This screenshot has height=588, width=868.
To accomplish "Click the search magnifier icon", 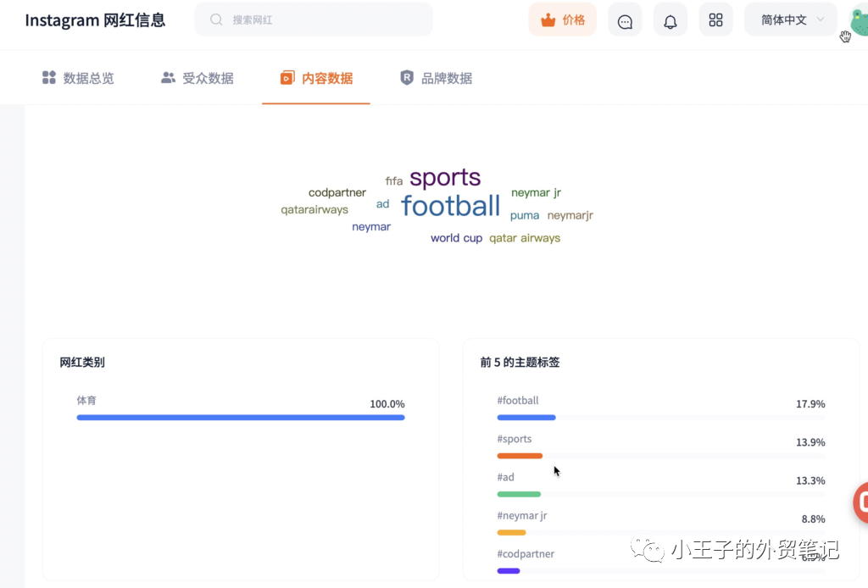I will click(x=216, y=20).
